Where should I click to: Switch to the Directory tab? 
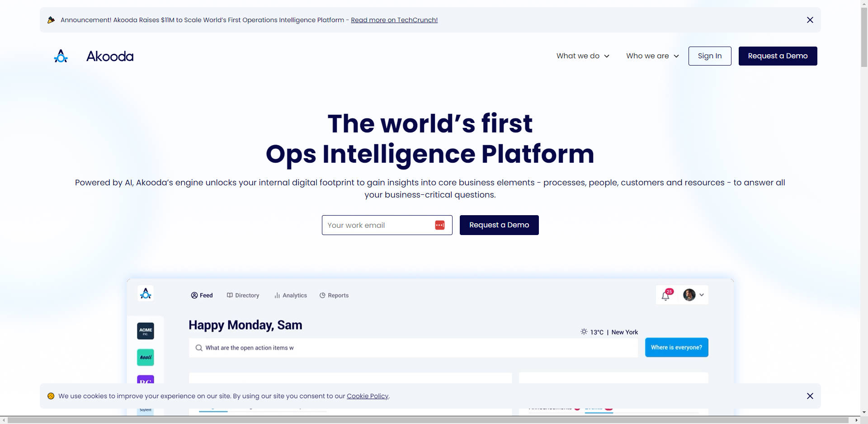point(243,295)
